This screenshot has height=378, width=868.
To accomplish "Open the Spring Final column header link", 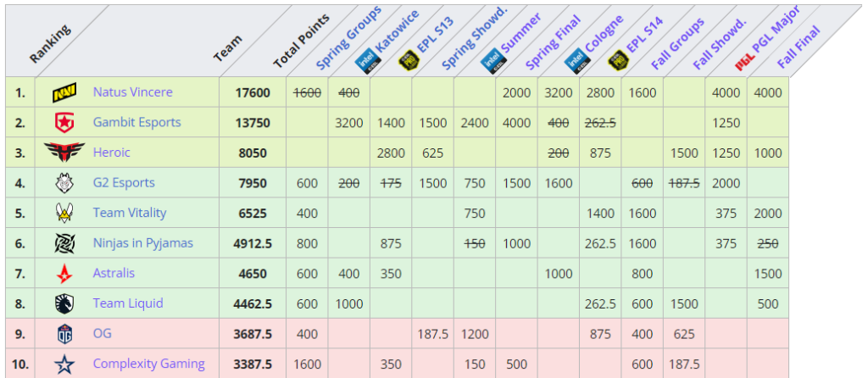I will click(x=553, y=43).
